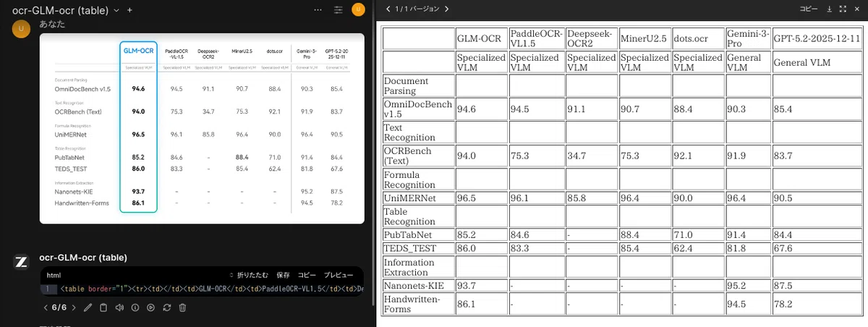Close the preview pane with X icon
The image size is (868, 327).
coord(856,9)
